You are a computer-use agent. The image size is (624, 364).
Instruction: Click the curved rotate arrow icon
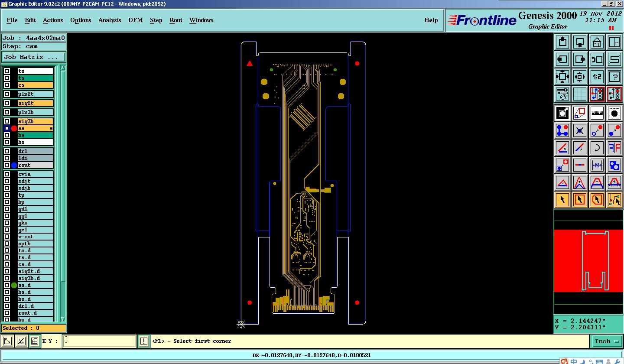coord(597,148)
